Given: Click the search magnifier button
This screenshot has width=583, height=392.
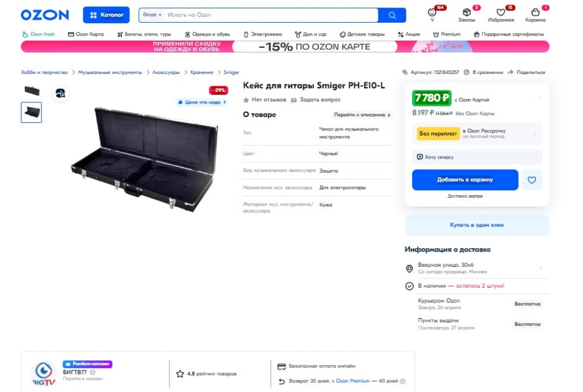Looking at the screenshot, I should point(392,15).
